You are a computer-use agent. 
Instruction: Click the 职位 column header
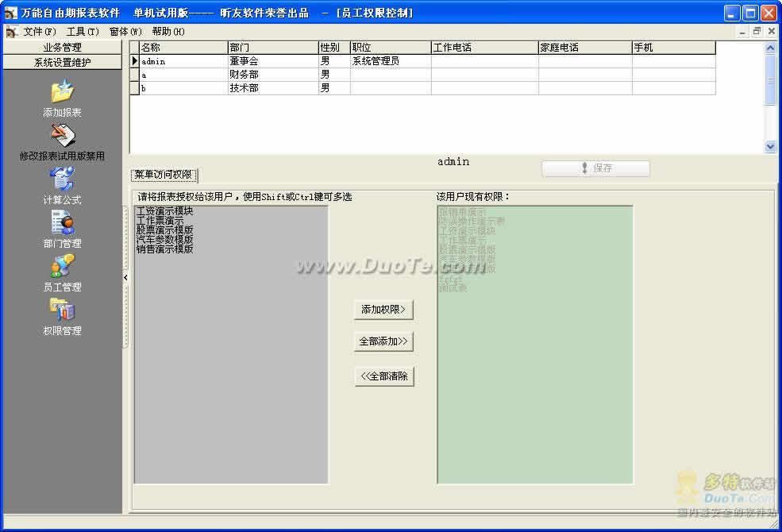[391, 48]
